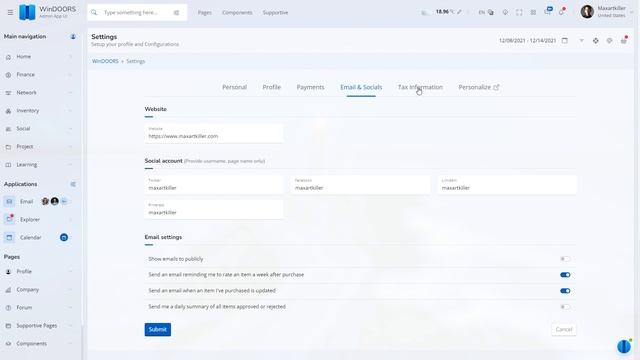
Task: Click the search magnifier icon
Action: (94, 13)
